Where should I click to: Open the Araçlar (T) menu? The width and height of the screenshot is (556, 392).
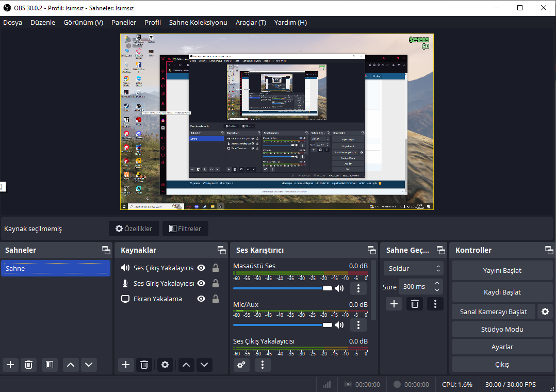251,22
